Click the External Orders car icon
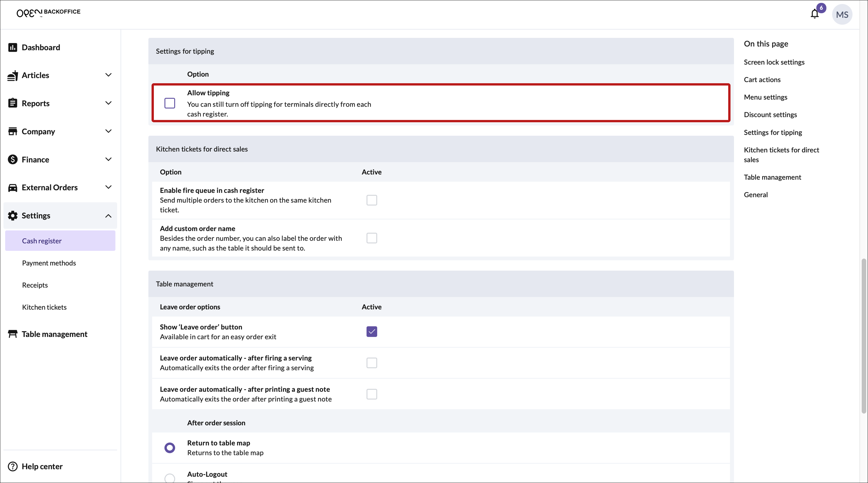Viewport: 868px width, 483px height. click(x=12, y=188)
